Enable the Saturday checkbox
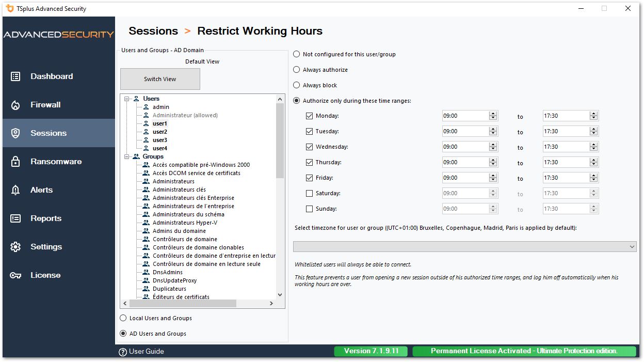Screen dimensions: 644x362 [x=310, y=194]
